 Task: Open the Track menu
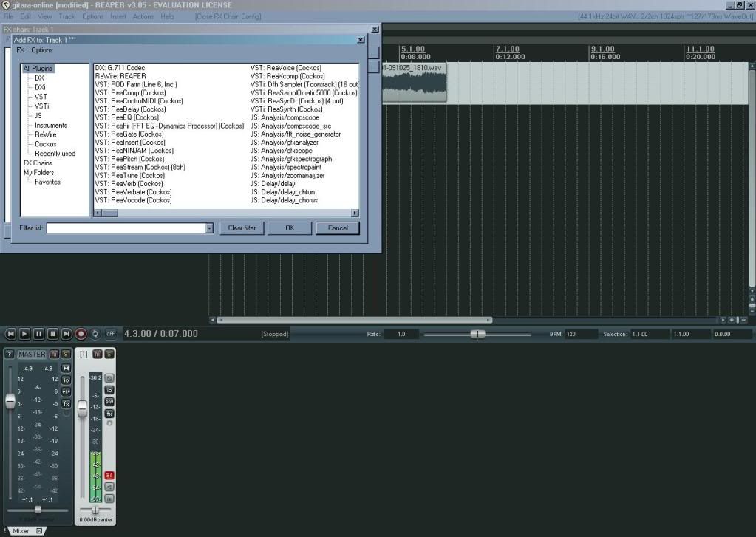67,16
